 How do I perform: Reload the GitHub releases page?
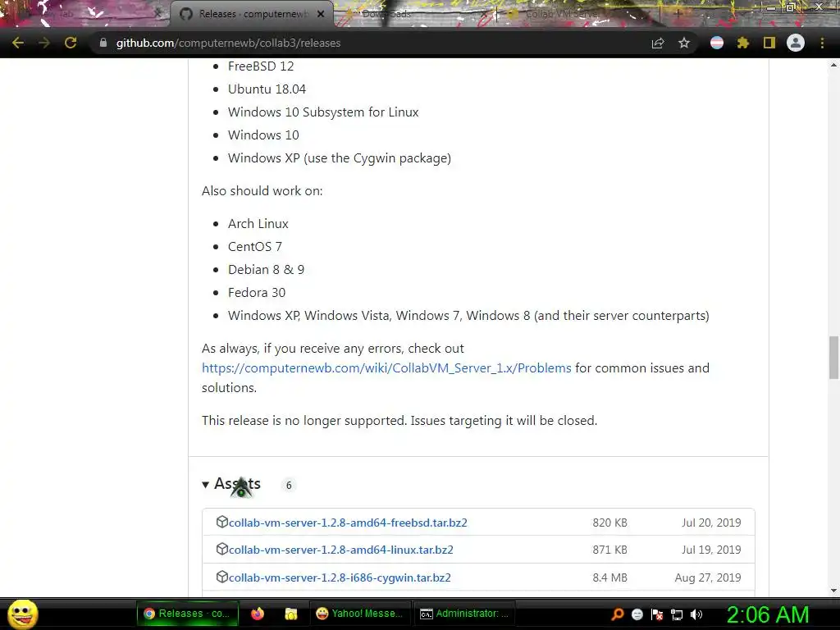[71, 43]
